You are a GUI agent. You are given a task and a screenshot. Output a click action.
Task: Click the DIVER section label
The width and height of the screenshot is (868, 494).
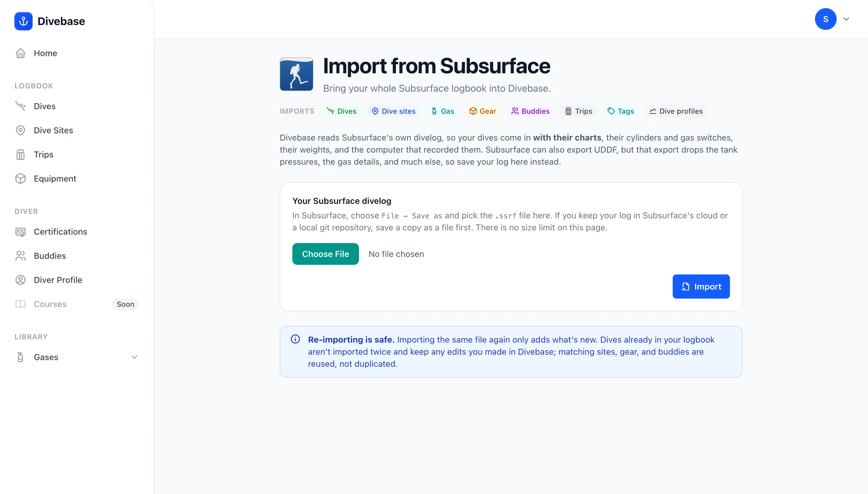[x=26, y=211]
